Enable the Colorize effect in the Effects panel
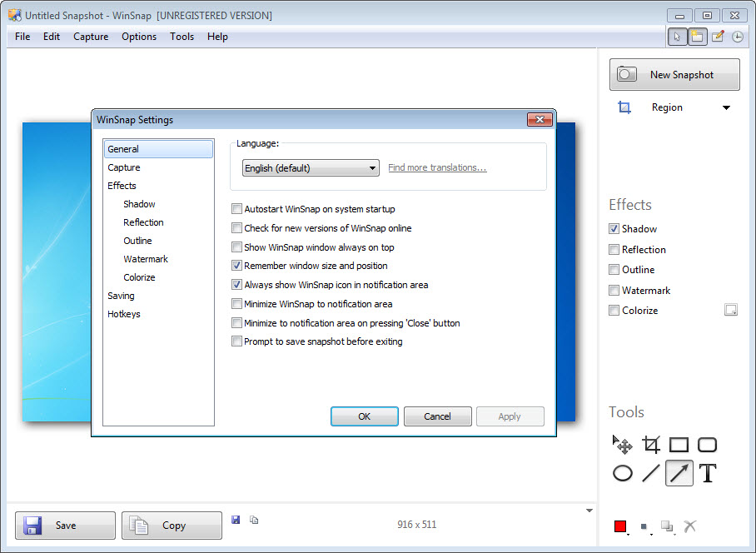Screen dimensions: 756x553 click(x=614, y=311)
